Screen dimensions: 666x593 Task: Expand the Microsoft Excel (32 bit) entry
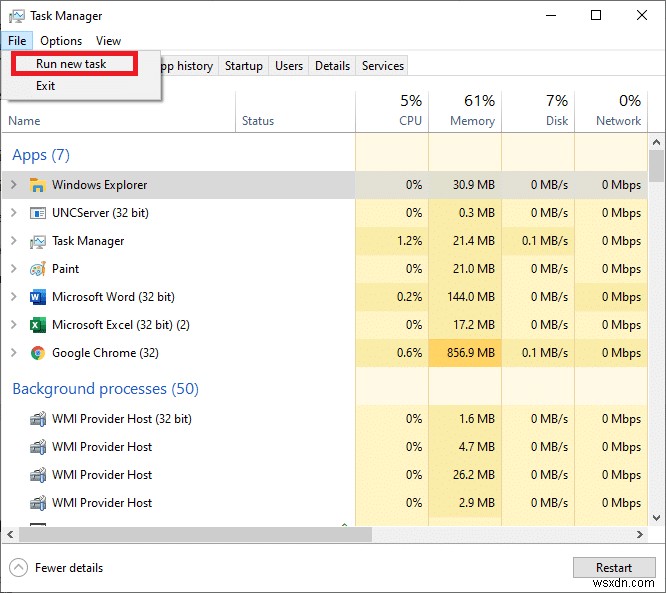click(x=14, y=325)
